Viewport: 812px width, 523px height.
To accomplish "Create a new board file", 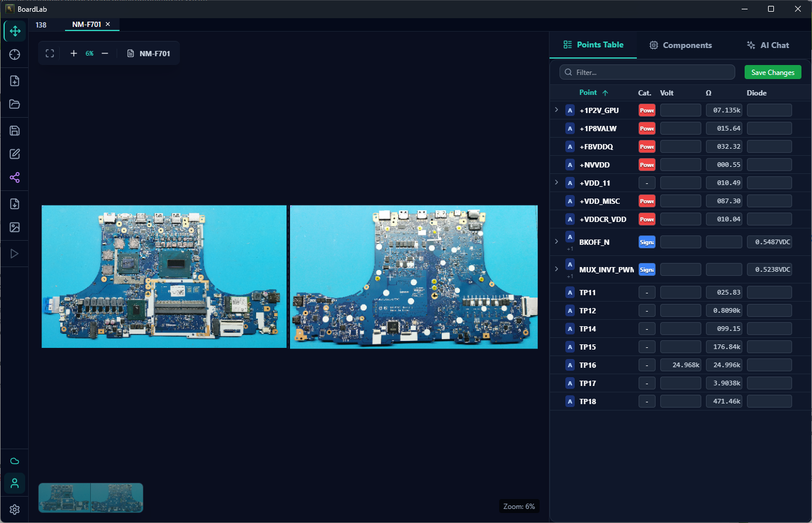I will [x=14, y=80].
